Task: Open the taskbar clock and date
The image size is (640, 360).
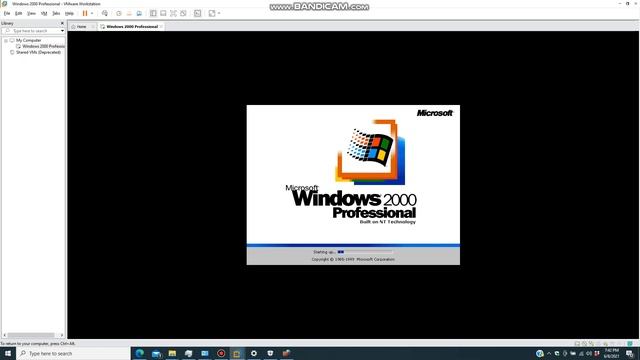Action: click(611, 353)
